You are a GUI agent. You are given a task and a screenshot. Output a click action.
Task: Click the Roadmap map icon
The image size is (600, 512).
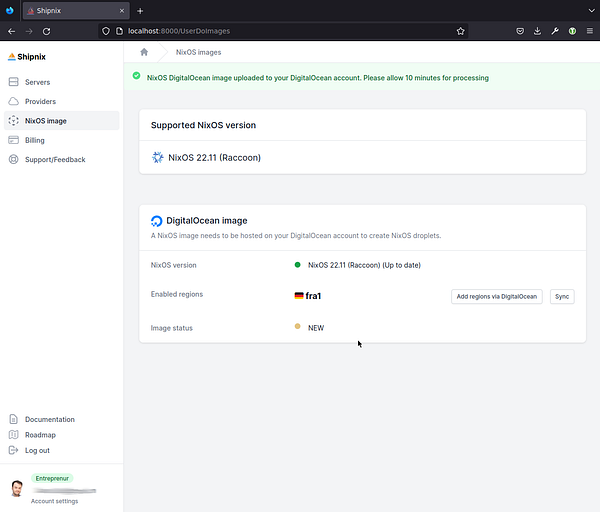(13, 435)
